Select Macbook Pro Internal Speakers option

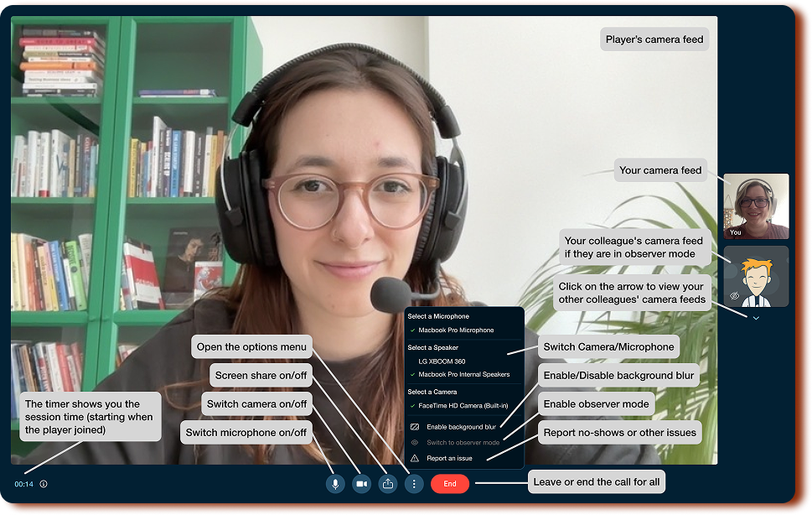pyautogui.click(x=463, y=374)
